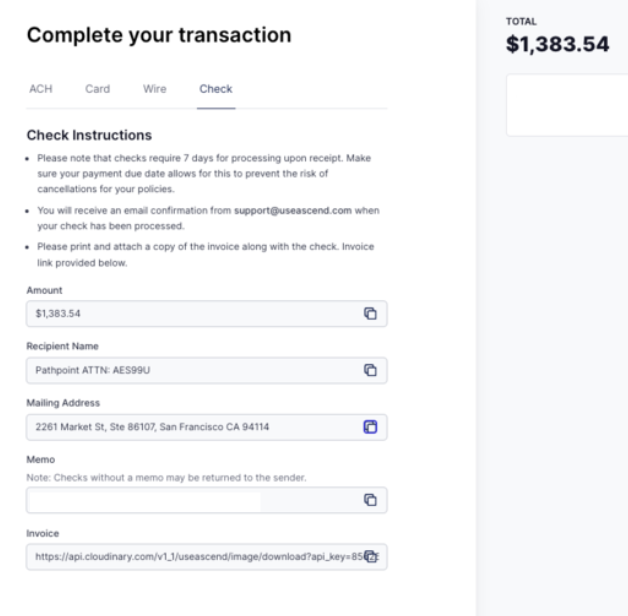
Task: Copy the Mailing Address
Action: click(369, 427)
